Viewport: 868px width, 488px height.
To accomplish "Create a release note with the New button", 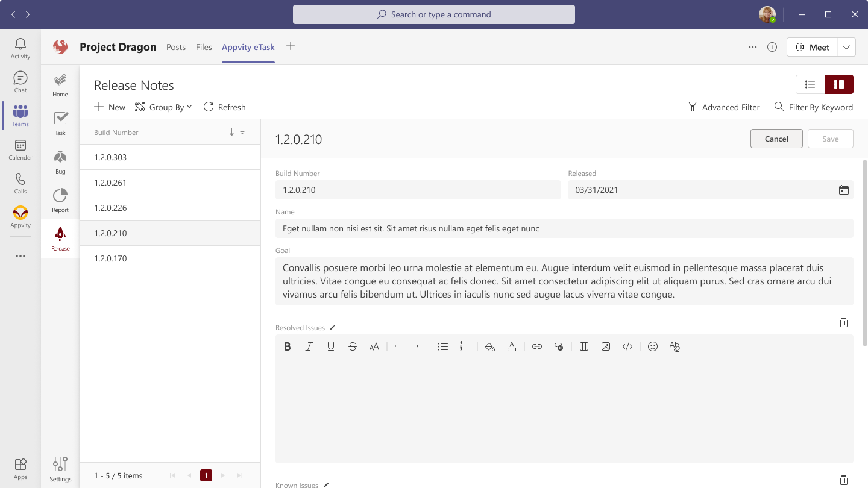I will (x=109, y=107).
